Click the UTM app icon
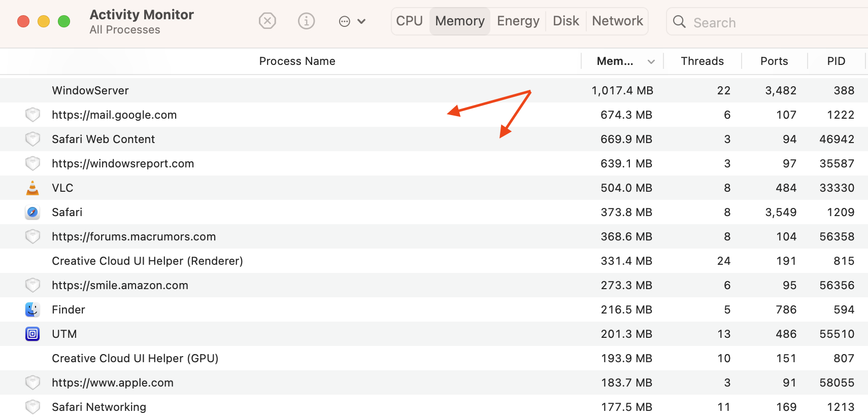 click(x=32, y=334)
